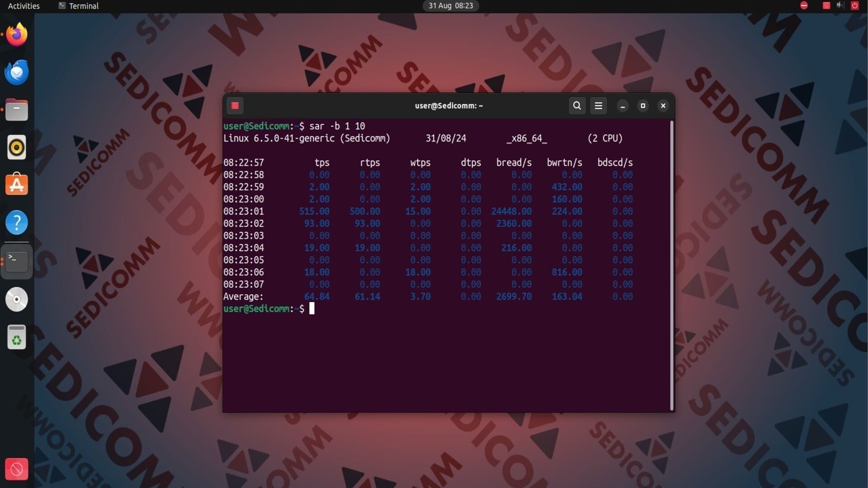Click the terminal vertical scrollbar

tap(672, 266)
